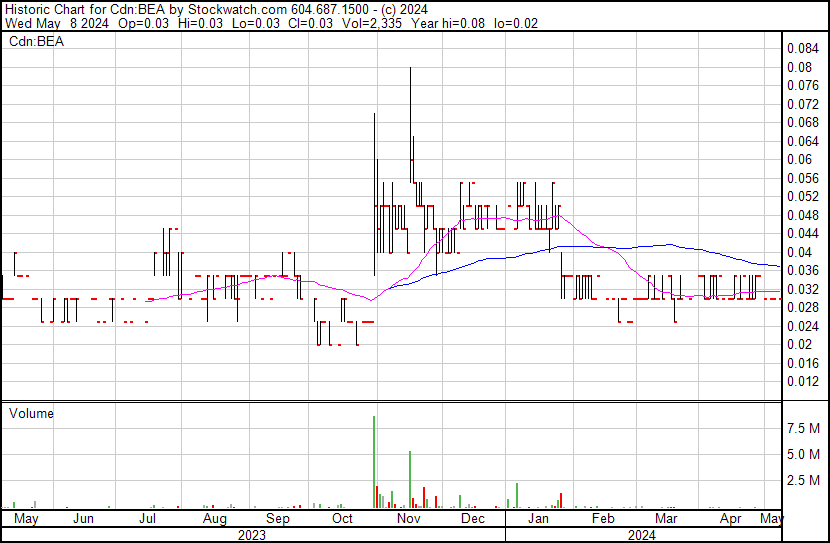Click the 0.084 price axis label
The image size is (830, 543).
(x=803, y=49)
